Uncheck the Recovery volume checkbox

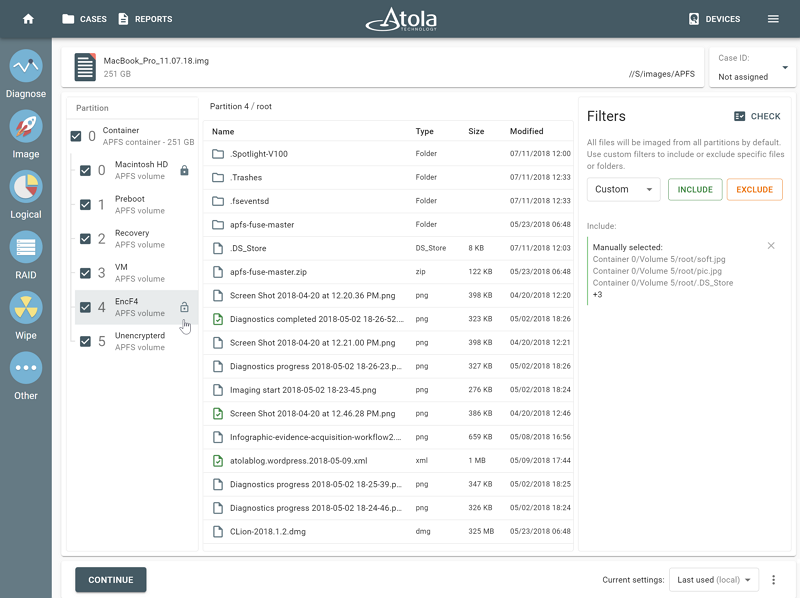pyautogui.click(x=85, y=239)
